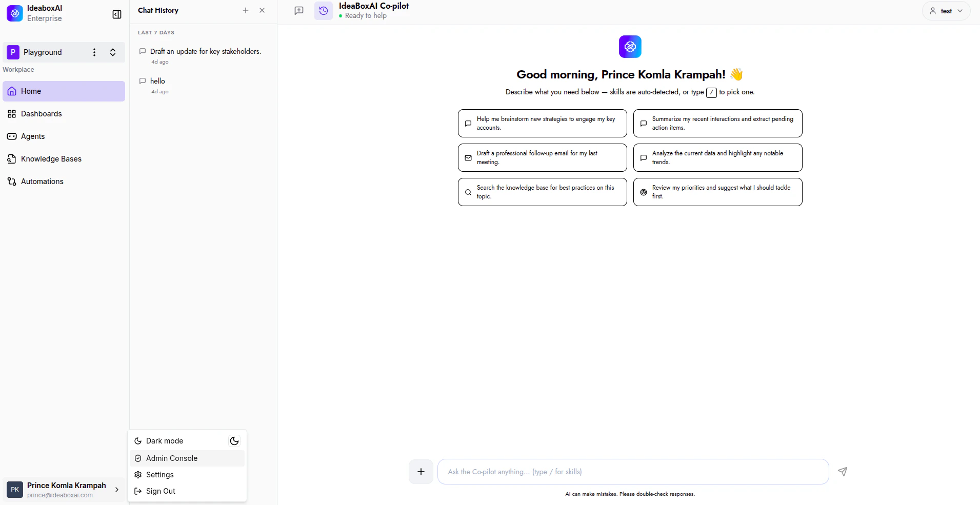Navigate to Automations
This screenshot has width=980, height=505.
point(64,181)
